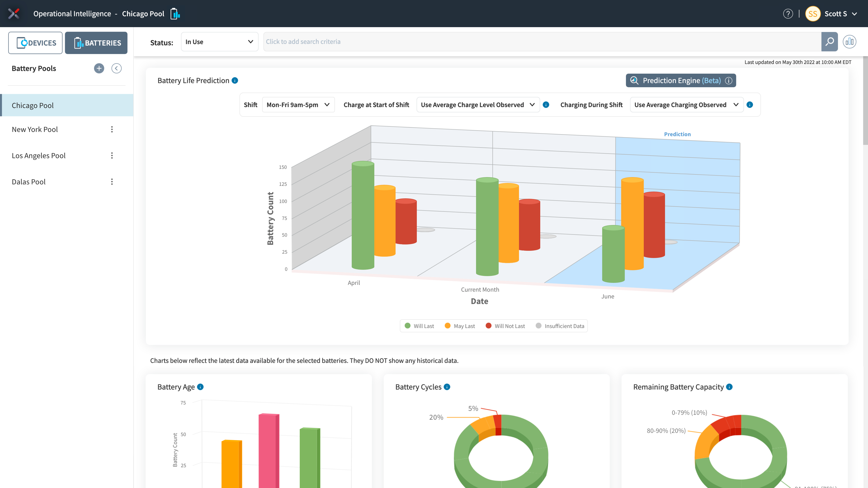The height and width of the screenshot is (488, 868).
Task: Click the Prediction label on chart
Action: point(677,134)
